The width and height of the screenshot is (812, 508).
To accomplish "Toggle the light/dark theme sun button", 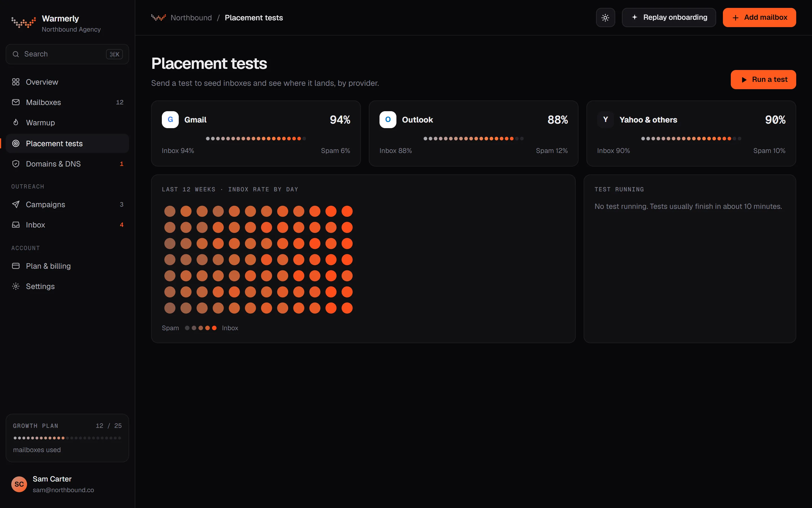I will pos(605,17).
